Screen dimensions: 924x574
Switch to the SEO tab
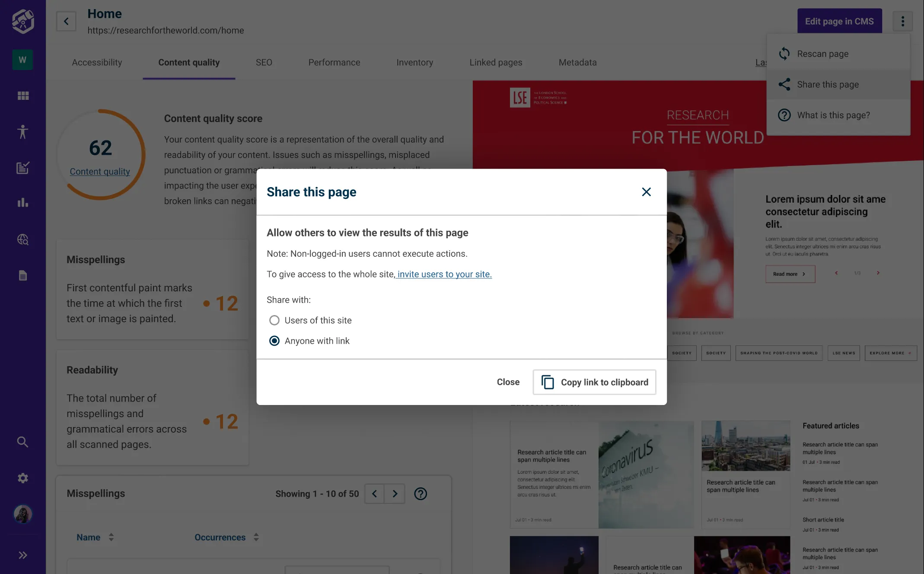tap(264, 62)
